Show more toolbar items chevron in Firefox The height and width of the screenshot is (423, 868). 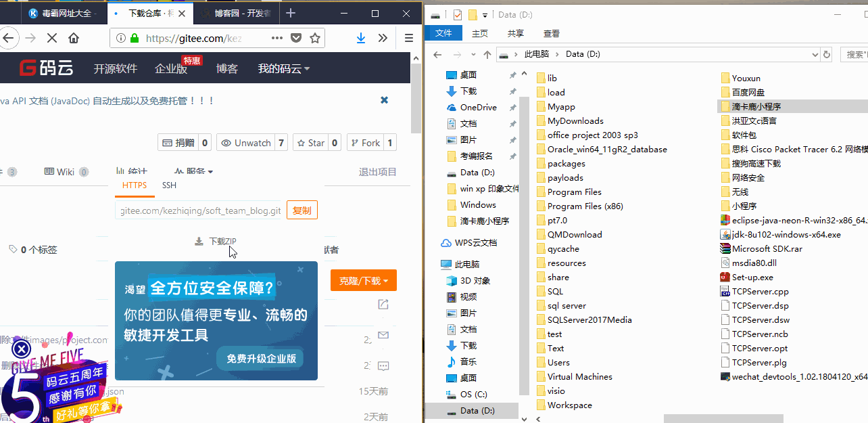383,38
